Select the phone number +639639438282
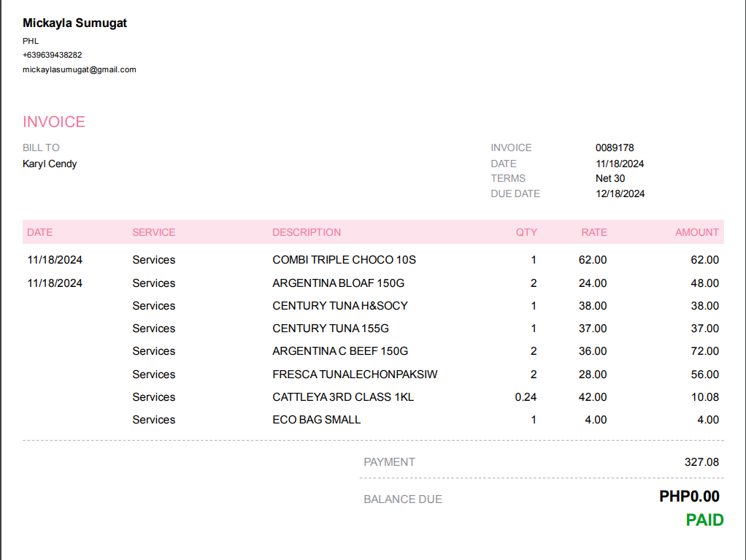Image resolution: width=746 pixels, height=560 pixels. pos(53,55)
